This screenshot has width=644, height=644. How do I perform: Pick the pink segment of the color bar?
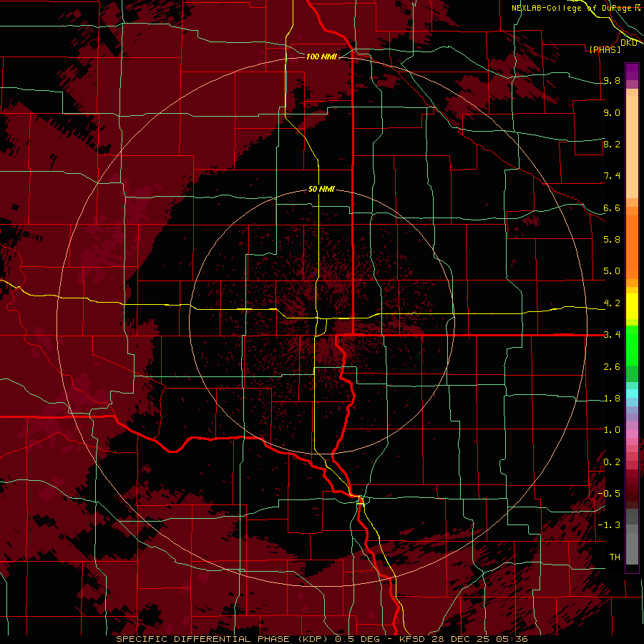pos(632,434)
